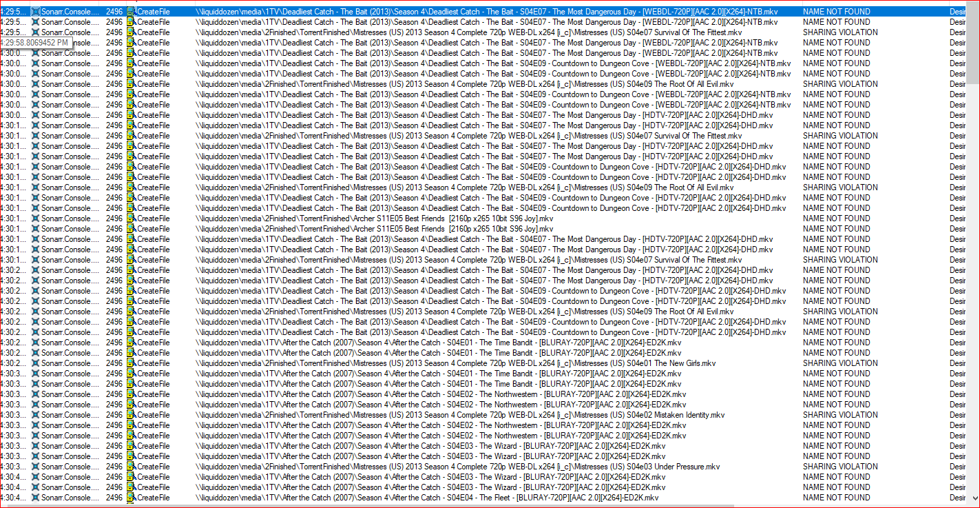Click the 4:29:58.8069452 PM timestamp tooltip
The image size is (980, 508).
[x=35, y=43]
